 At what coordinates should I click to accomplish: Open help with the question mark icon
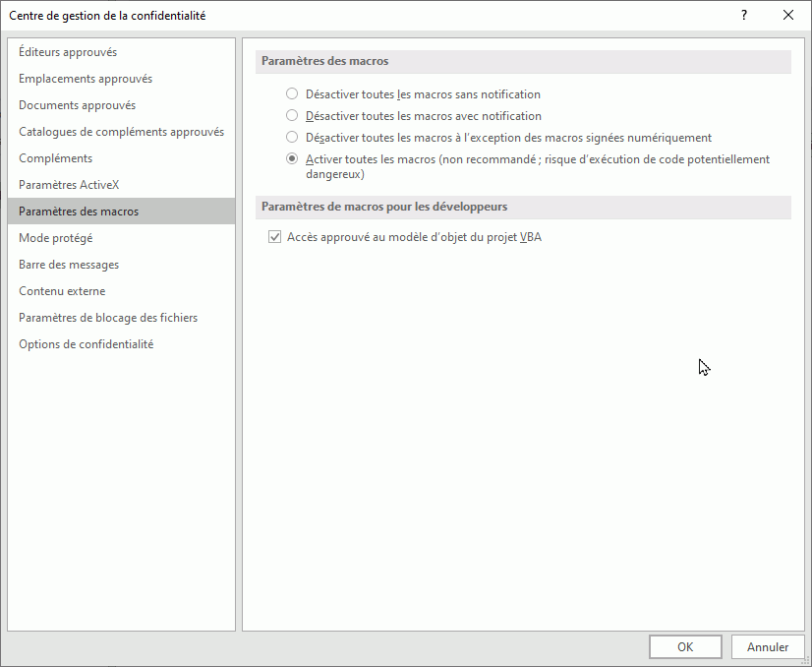pos(744,15)
